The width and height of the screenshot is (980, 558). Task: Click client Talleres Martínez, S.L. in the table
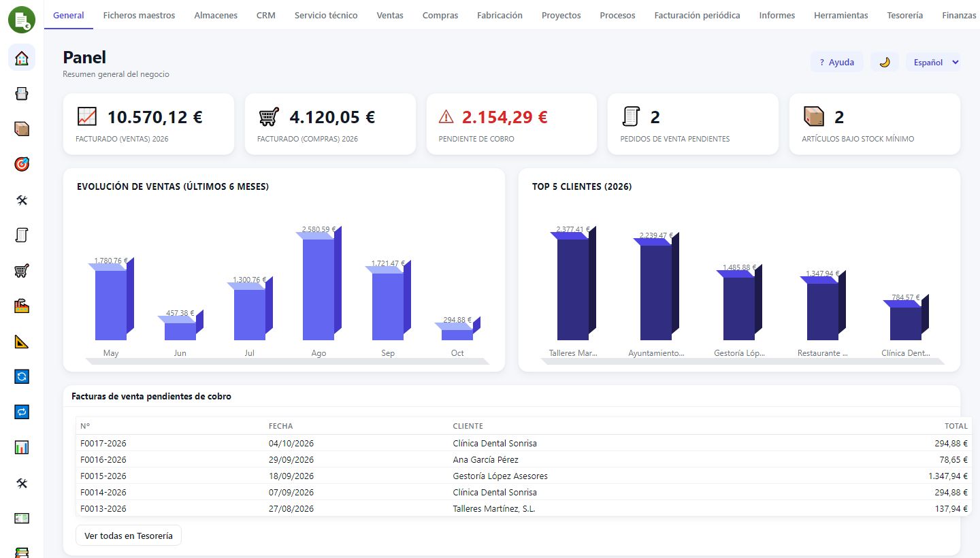coord(494,508)
